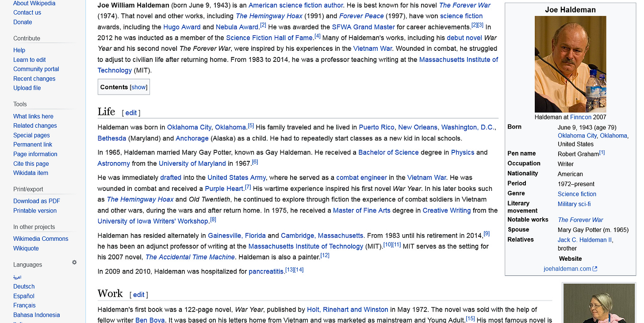Follow the Nebula Award link
Image resolution: width=644 pixels, height=323 pixels.
(237, 27)
